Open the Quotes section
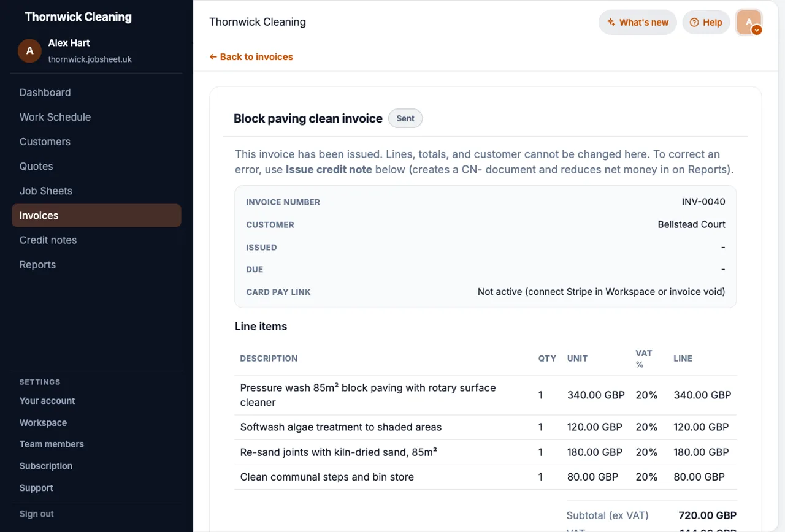 pos(36,166)
